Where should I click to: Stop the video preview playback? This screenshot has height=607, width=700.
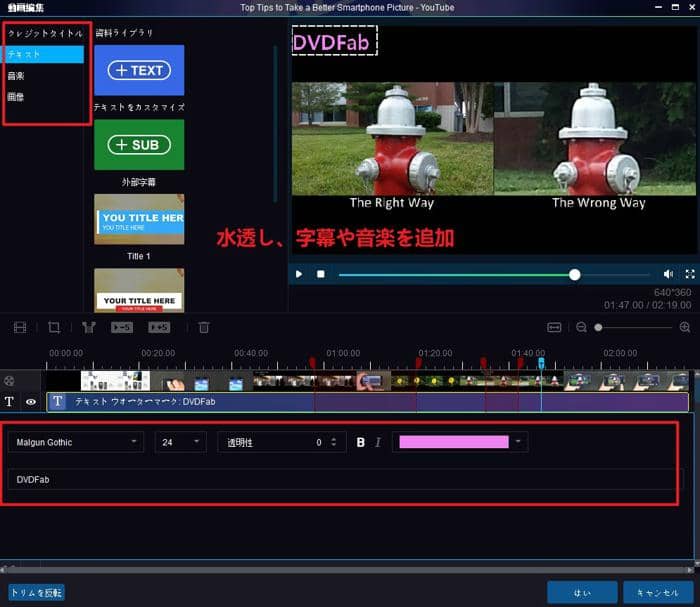point(321,274)
